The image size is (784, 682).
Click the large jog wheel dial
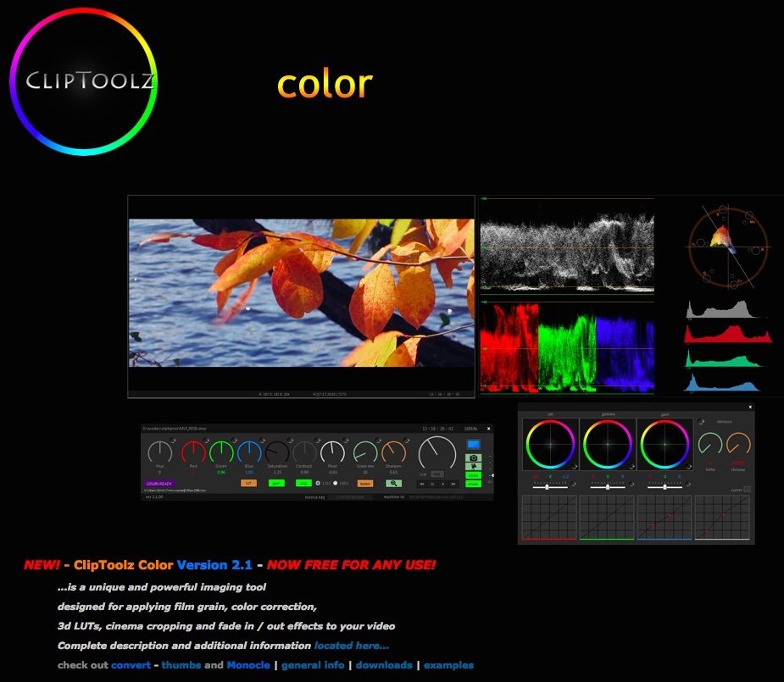437,452
